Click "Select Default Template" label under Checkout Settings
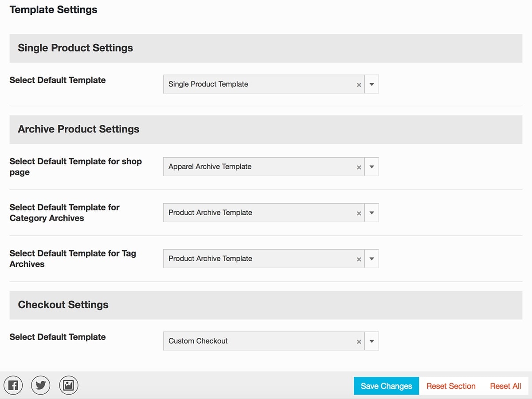This screenshot has width=532, height=399. [58, 337]
